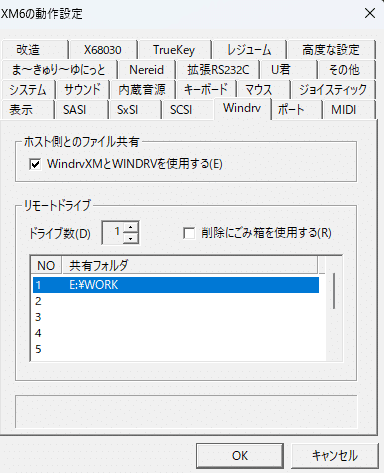Open the 改造 tab
384x473 pixels.
[34, 50]
